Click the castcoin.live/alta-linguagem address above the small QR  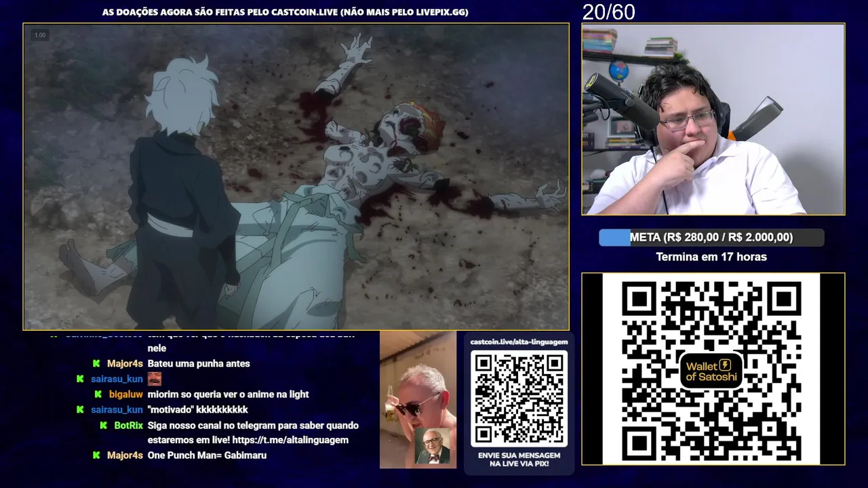tap(519, 342)
